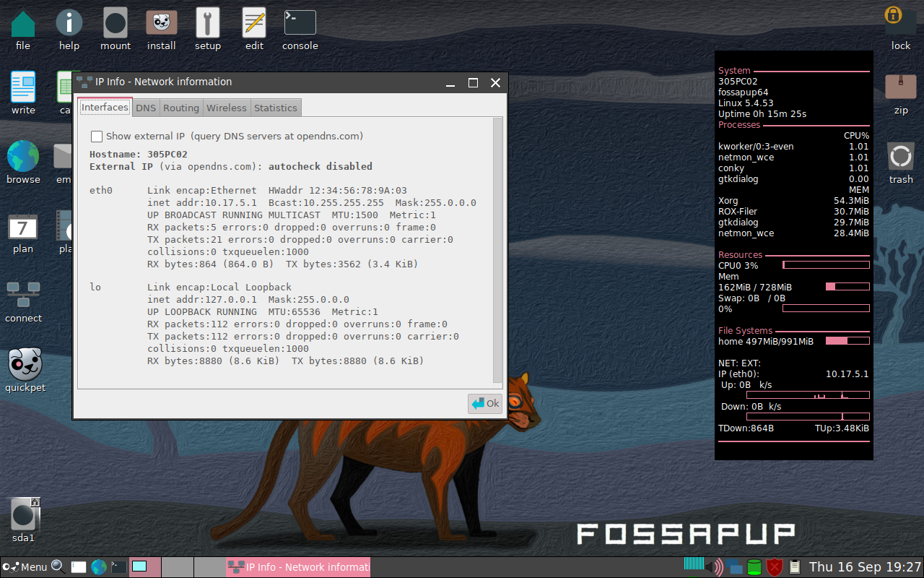The image size is (924, 578).
Task: Click the lock screen icon
Action: click(x=900, y=20)
